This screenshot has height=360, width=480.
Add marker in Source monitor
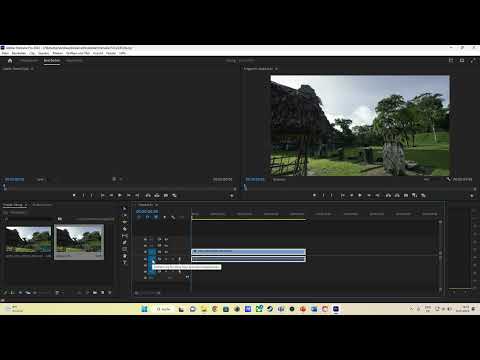[74, 196]
